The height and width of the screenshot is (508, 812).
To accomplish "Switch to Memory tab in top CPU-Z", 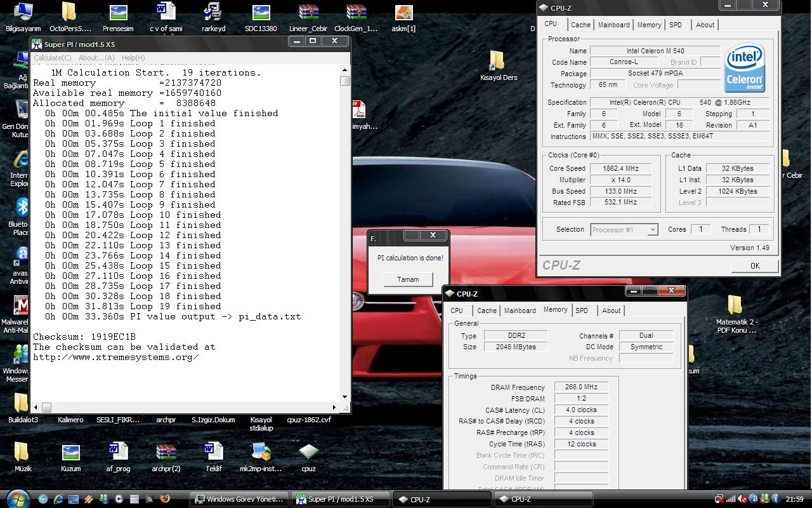I will (x=650, y=25).
